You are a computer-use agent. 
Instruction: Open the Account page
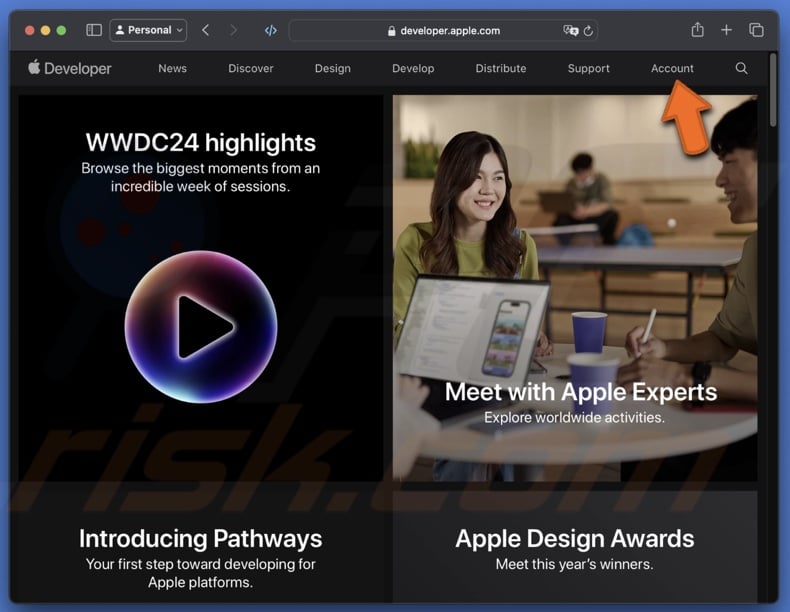point(672,68)
